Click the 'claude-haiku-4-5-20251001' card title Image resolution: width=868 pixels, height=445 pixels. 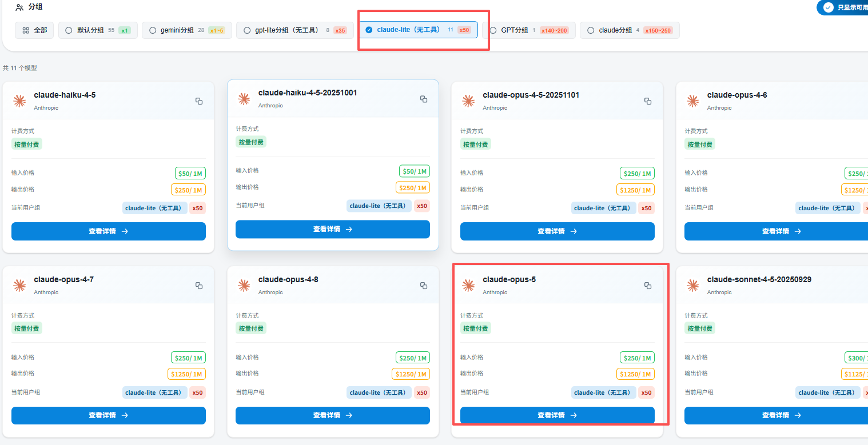308,93
